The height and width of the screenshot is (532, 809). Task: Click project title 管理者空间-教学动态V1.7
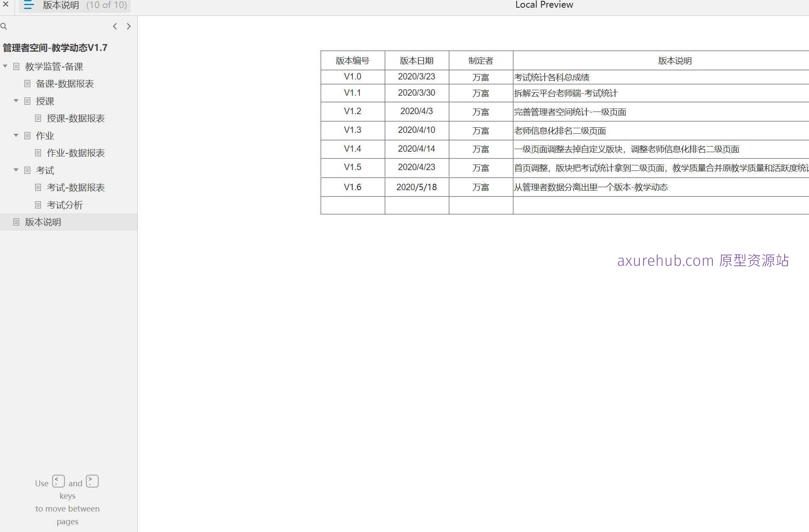pyautogui.click(x=55, y=48)
